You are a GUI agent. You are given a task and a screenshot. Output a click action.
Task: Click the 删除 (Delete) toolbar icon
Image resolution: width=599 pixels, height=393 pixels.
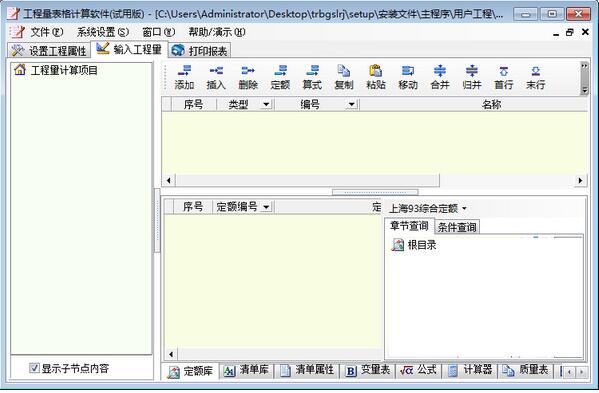[x=248, y=77]
